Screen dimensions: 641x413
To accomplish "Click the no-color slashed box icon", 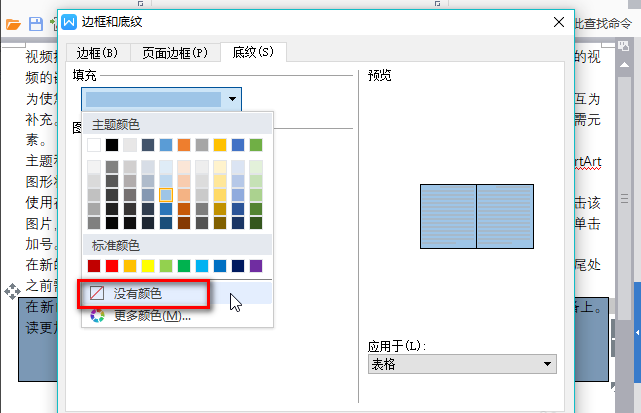I will (x=97, y=294).
